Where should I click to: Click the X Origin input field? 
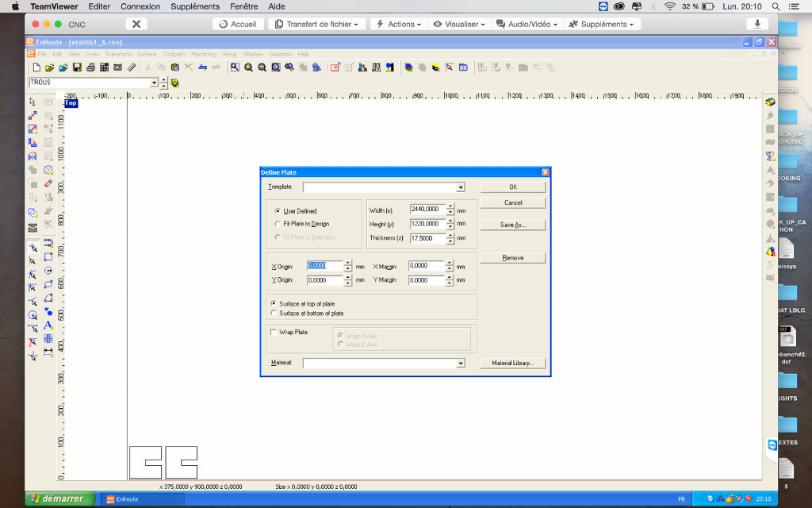pyautogui.click(x=324, y=266)
